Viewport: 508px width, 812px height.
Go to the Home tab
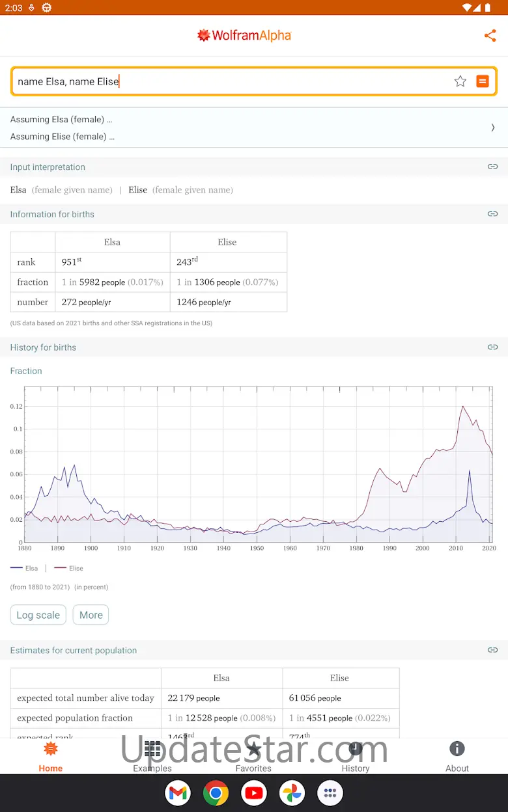coord(51,757)
